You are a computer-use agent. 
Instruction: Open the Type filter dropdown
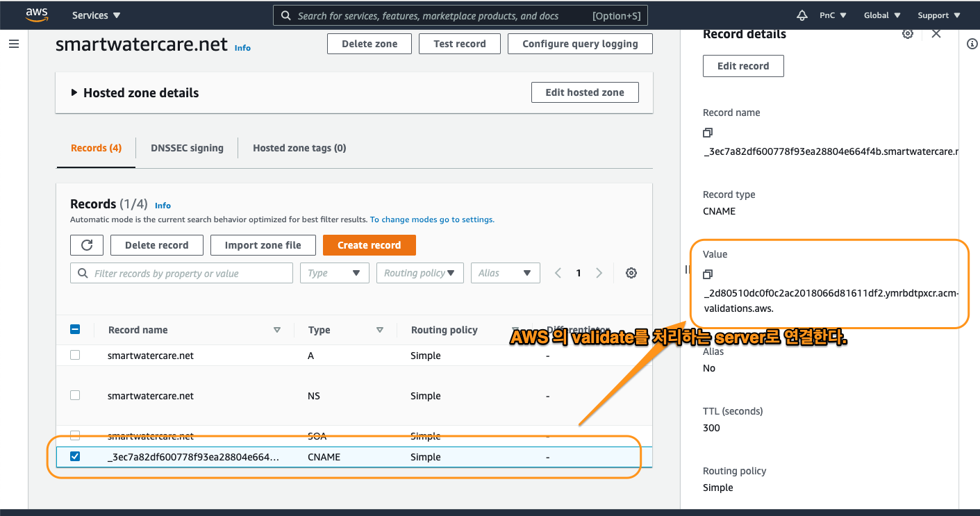coord(335,273)
